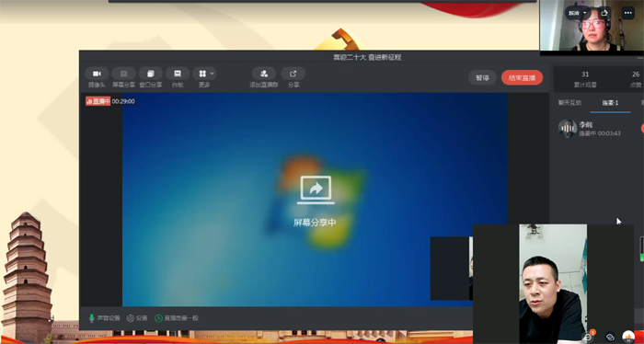Viewport: 644px width, 344px height.
Task: Click the 摄像头 camera icon
Action: (97, 74)
